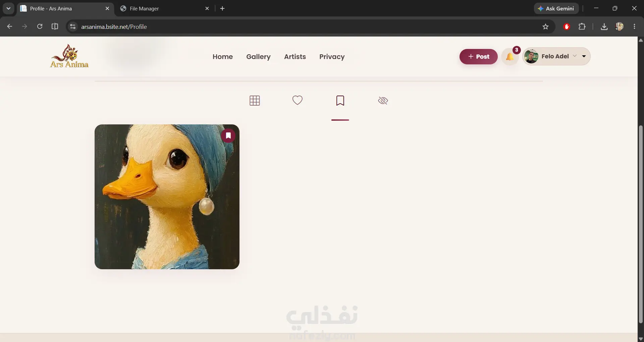Viewport: 644px width, 342px height.
Task: Toggle the browser side panel
Action: [x=55, y=26]
